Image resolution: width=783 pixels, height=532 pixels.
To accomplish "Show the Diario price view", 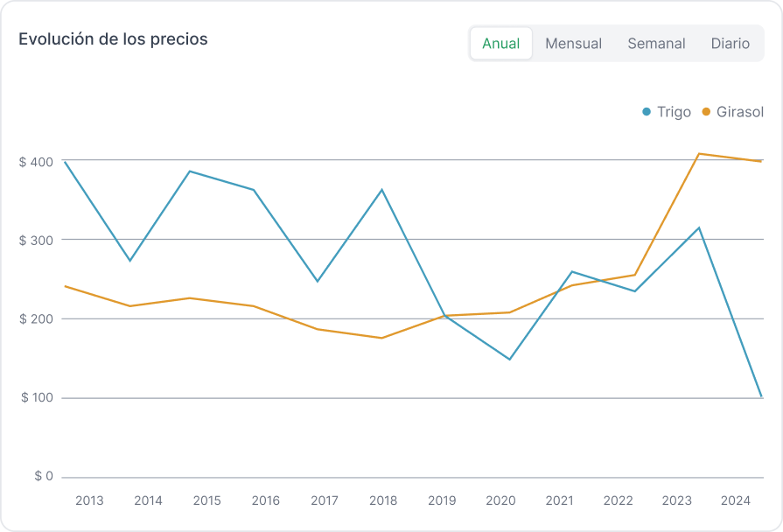I will [x=730, y=43].
